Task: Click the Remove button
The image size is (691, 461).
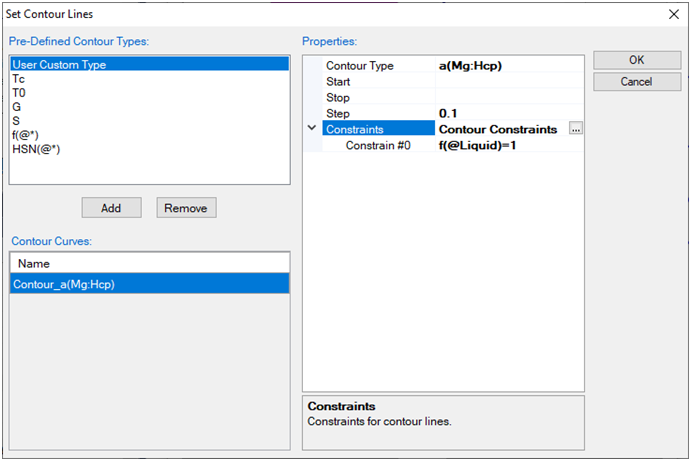Action: tap(186, 208)
